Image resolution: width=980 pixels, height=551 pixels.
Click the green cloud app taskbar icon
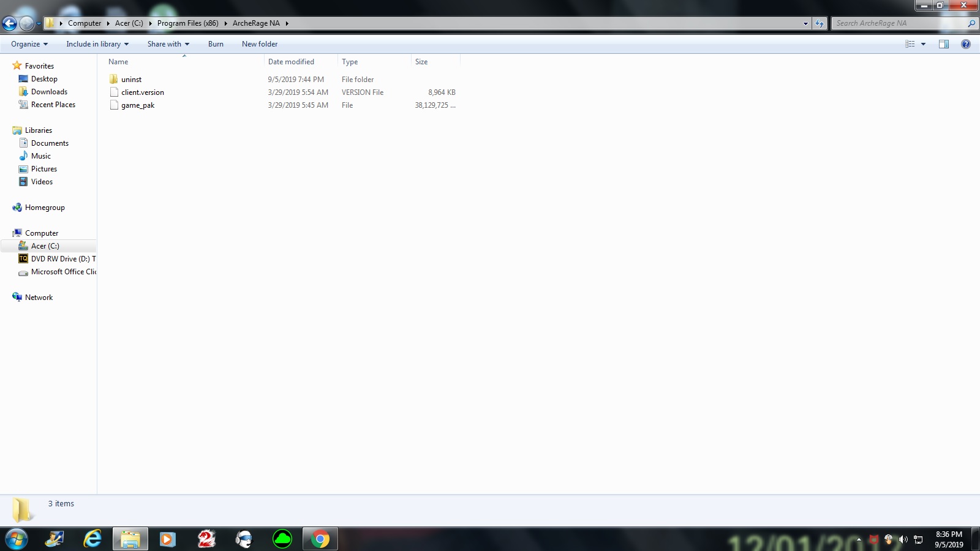point(282,539)
